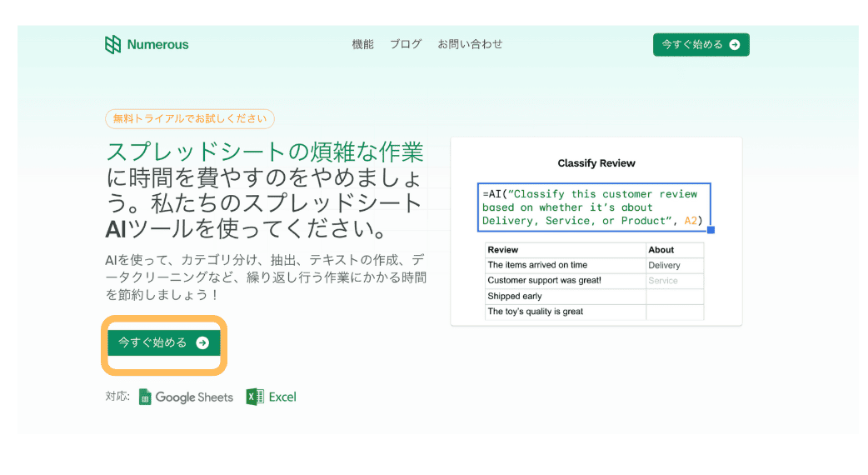
Task: Open the Numerous home link text
Action: pos(157,44)
